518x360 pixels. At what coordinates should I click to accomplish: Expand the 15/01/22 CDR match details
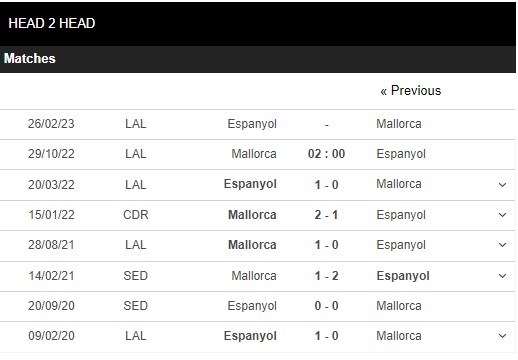click(x=502, y=215)
